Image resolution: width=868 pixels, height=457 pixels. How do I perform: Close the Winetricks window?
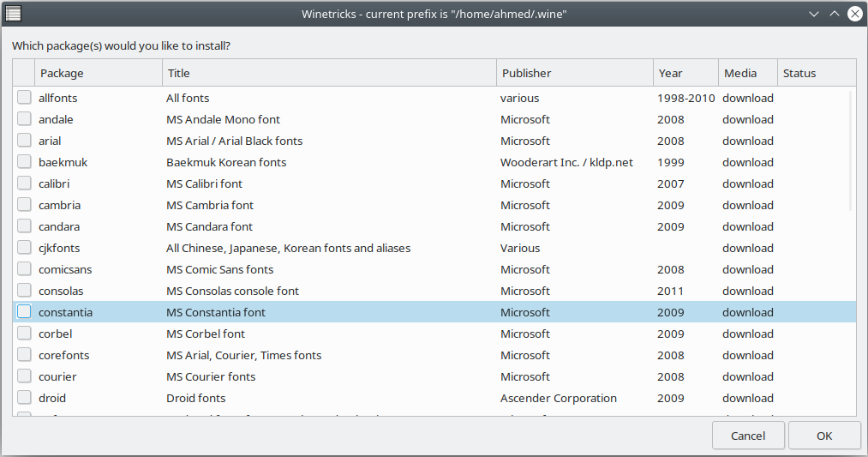click(x=854, y=14)
